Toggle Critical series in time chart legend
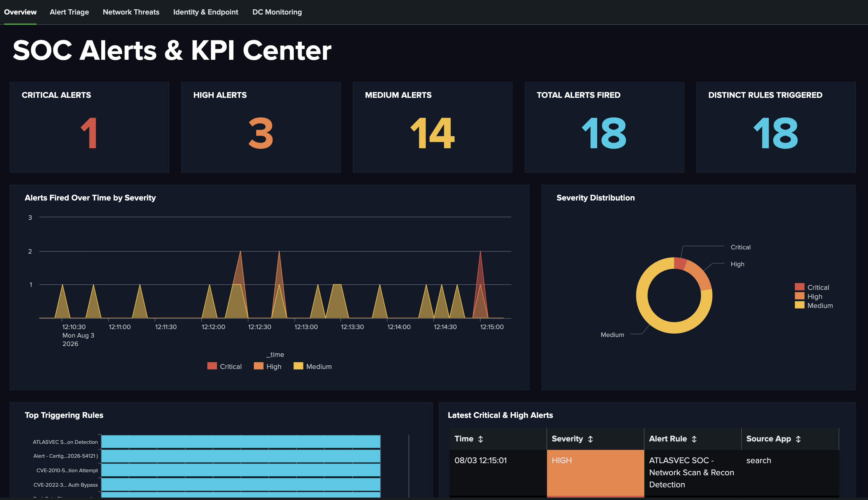This screenshot has height=500, width=868. pyautogui.click(x=224, y=366)
